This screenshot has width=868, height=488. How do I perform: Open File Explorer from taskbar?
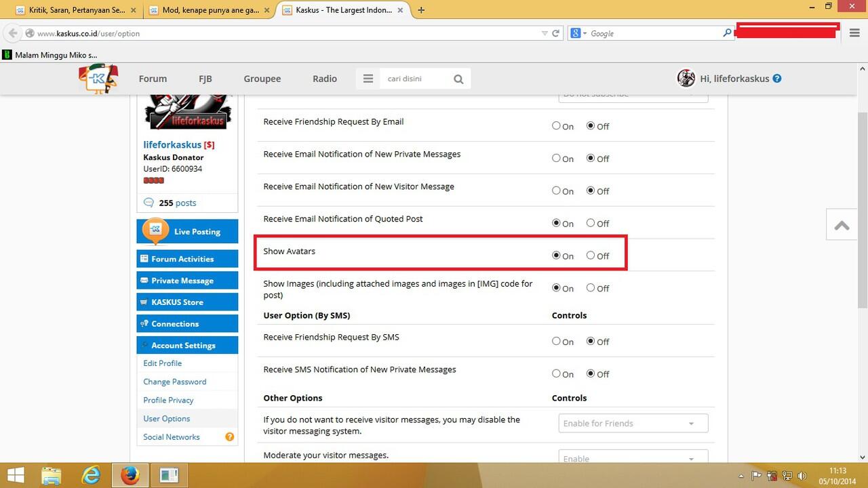pyautogui.click(x=52, y=476)
